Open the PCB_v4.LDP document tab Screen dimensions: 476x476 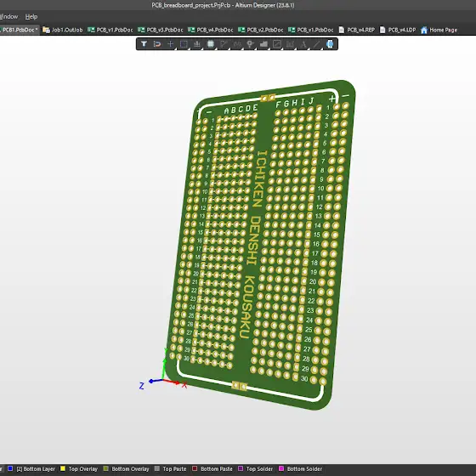[398, 30]
